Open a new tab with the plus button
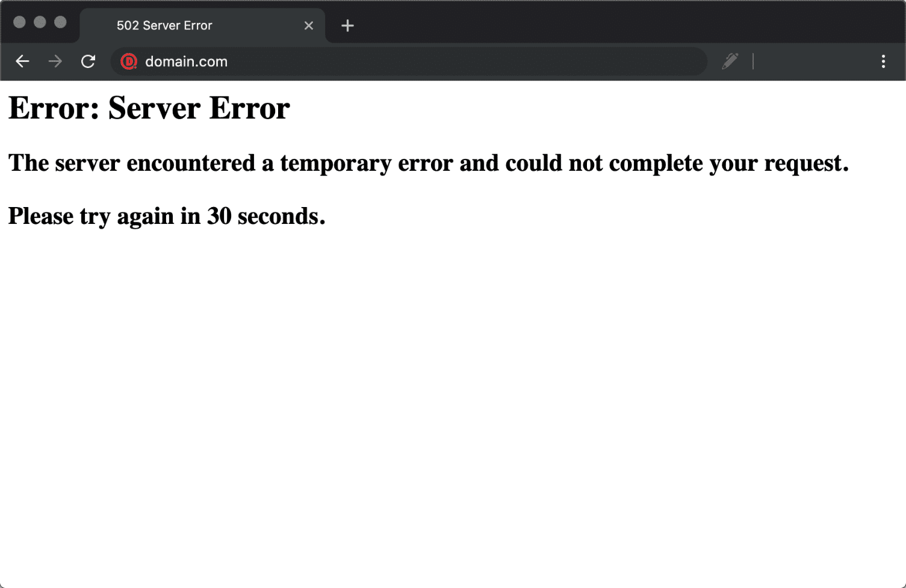Screen dimensions: 906x588 347,25
